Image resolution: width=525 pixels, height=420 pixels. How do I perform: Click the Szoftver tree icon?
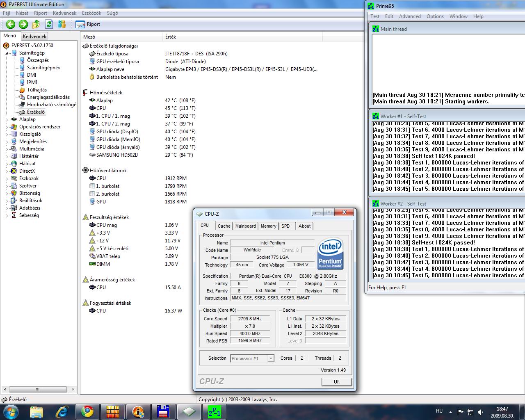coord(14,186)
